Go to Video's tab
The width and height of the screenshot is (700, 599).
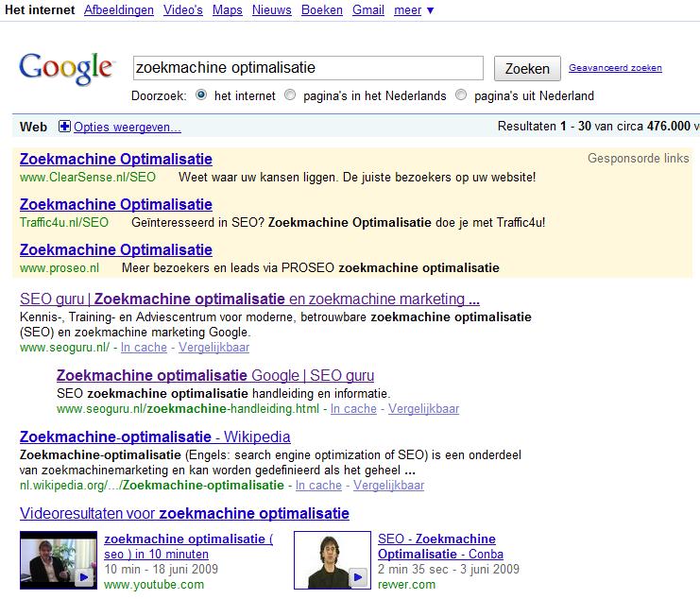(183, 9)
